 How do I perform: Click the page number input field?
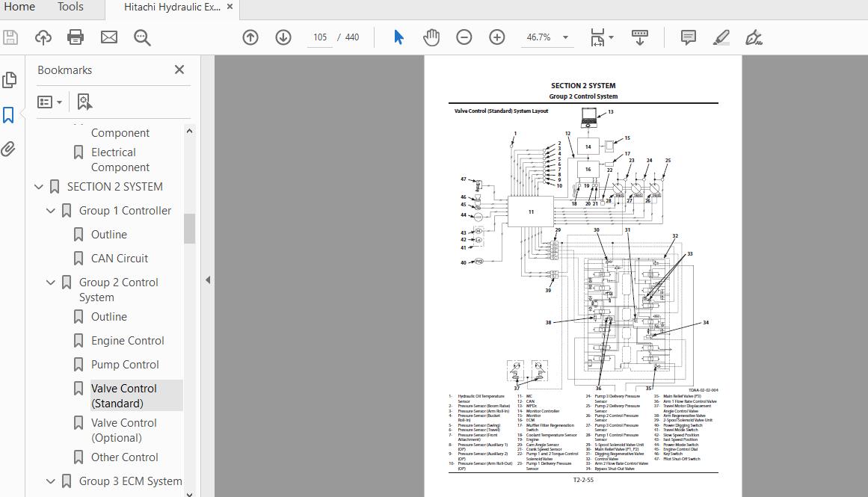pos(319,36)
